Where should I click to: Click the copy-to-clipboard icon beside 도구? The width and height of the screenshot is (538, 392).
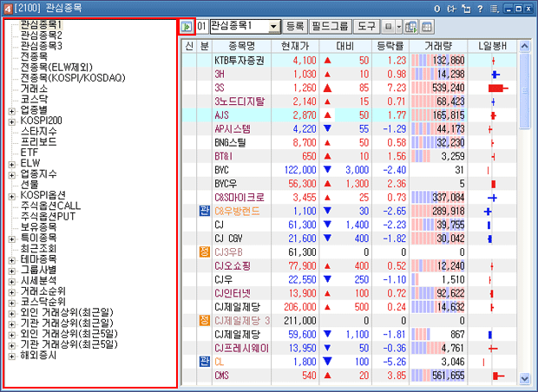click(412, 27)
